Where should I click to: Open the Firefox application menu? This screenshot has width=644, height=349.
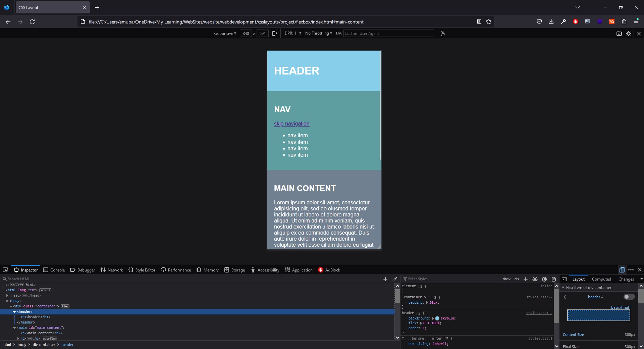(x=636, y=21)
